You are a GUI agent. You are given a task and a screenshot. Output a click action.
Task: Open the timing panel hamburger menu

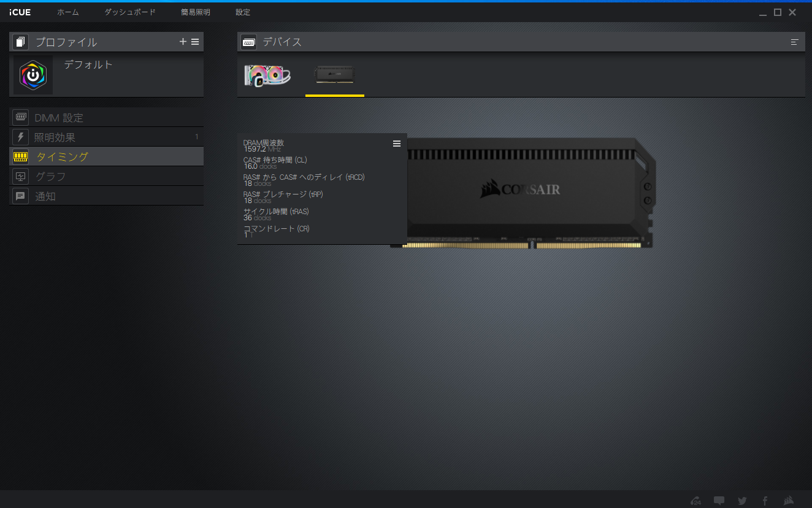397,144
